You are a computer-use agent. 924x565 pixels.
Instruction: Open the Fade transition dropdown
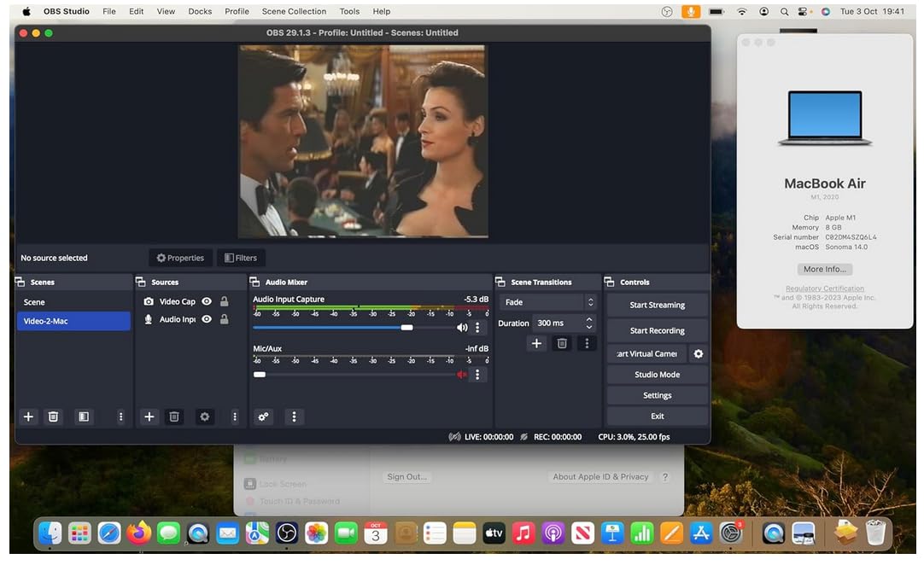click(547, 302)
